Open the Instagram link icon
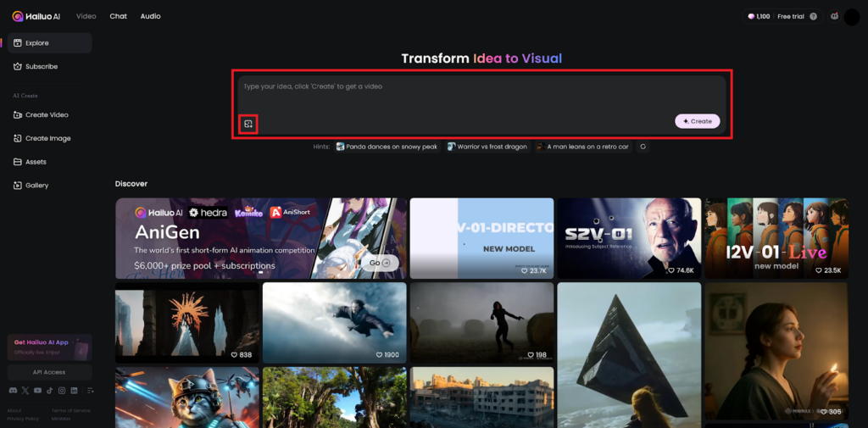The image size is (868, 428). 62,391
